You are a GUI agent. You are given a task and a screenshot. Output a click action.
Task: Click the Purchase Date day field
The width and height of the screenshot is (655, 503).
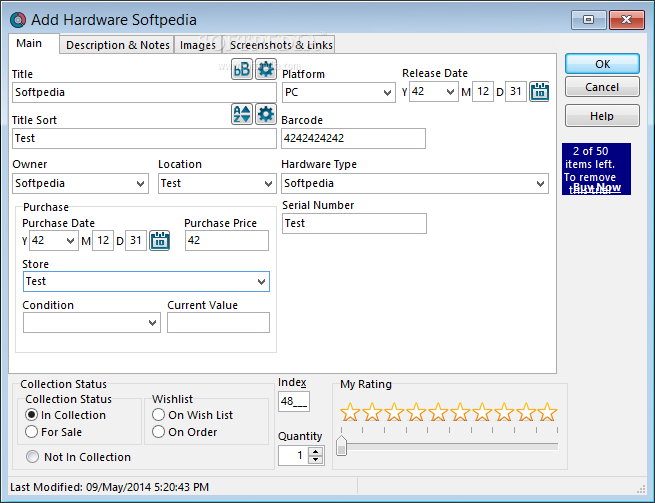136,241
